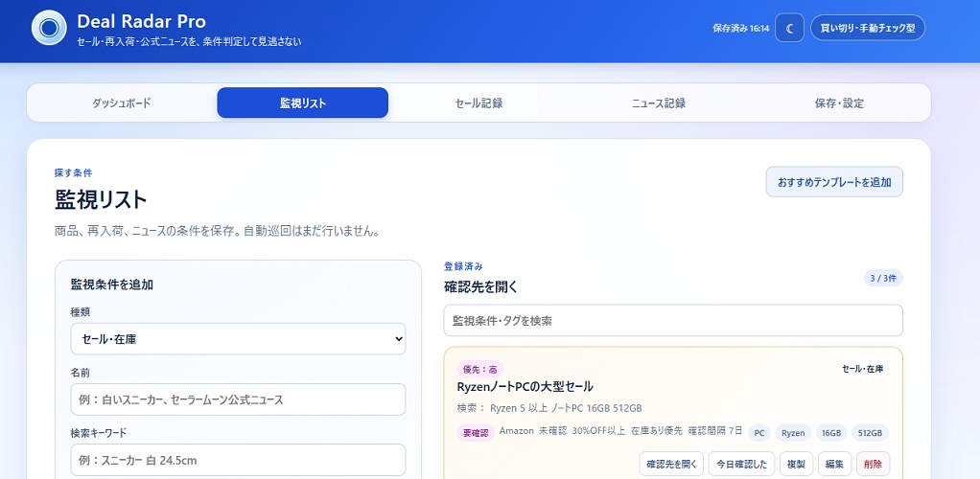The width and height of the screenshot is (980, 479).
Task: Open the ダッシュボード tab
Action: (x=121, y=103)
